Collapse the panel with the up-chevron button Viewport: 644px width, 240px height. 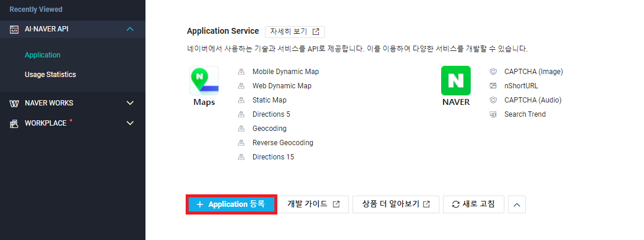[517, 204]
